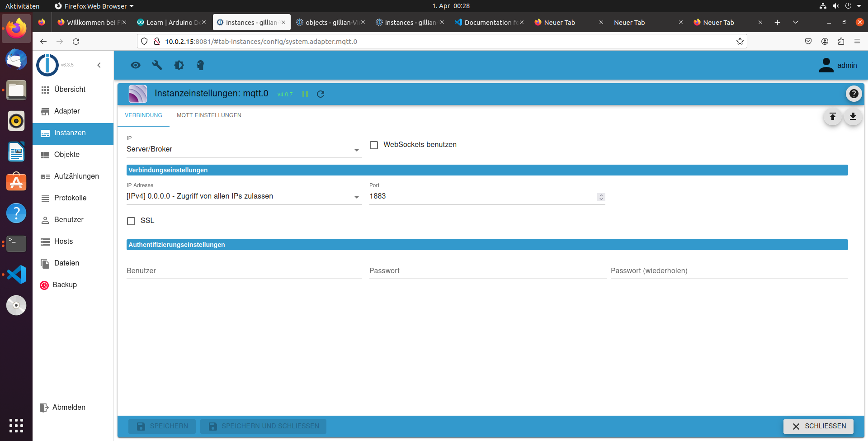
Task: Click upload configuration arrow button
Action: click(832, 117)
